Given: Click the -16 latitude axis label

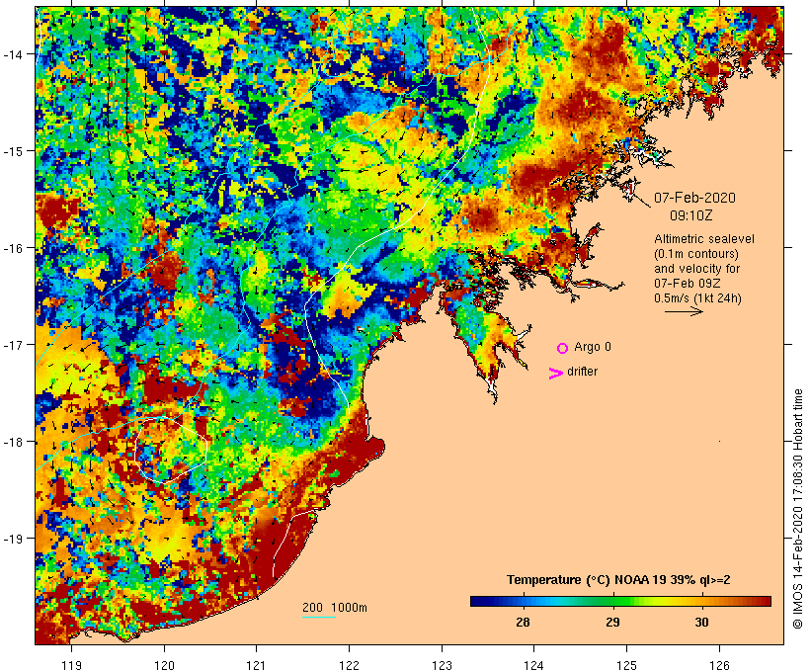Looking at the screenshot, I should click(x=13, y=248).
